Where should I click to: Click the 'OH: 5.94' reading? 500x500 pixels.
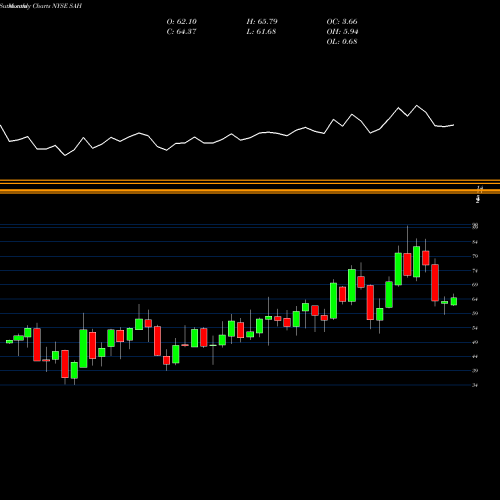342,31
